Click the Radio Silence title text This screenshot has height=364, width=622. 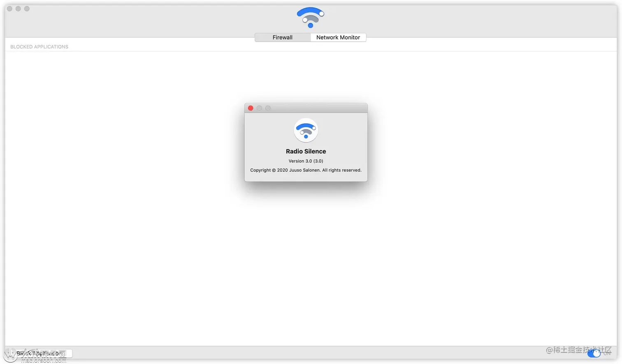click(306, 151)
